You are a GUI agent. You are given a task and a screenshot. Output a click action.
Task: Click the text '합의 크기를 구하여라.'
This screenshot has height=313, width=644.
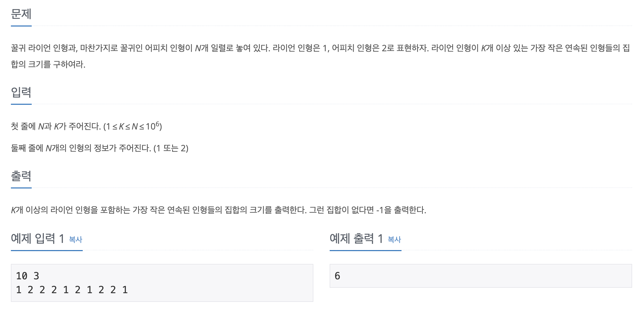(48, 64)
